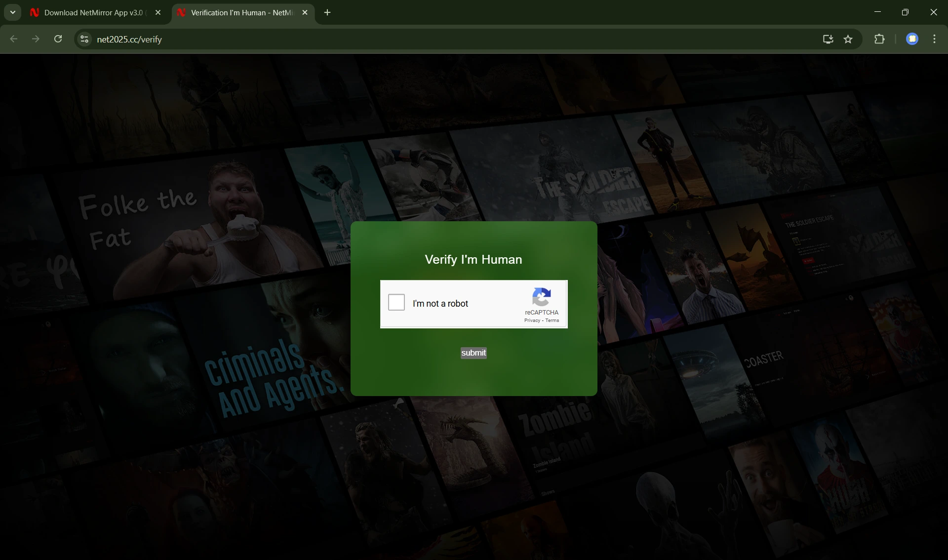Restore down the browser window
Image resolution: width=948 pixels, height=560 pixels.
point(905,12)
